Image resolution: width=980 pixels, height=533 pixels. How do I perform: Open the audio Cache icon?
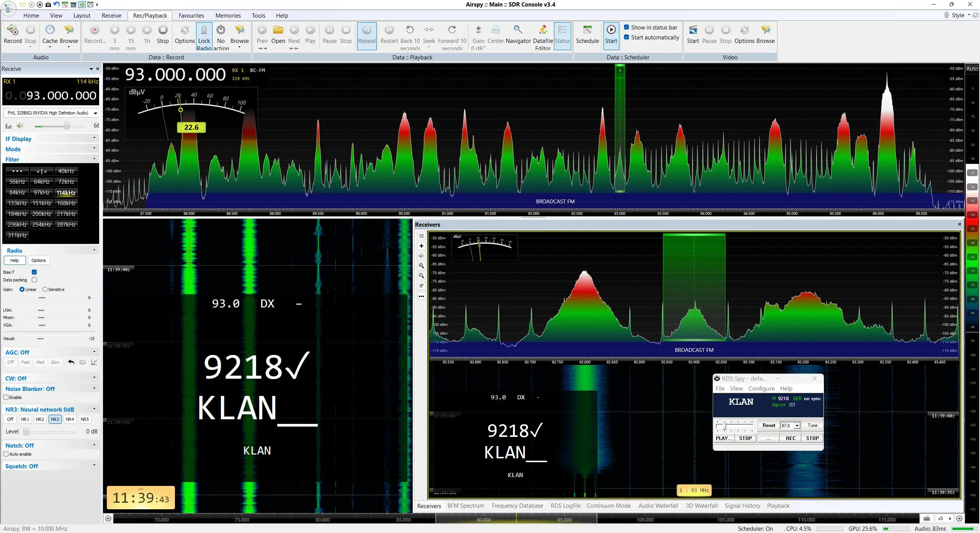[50, 30]
